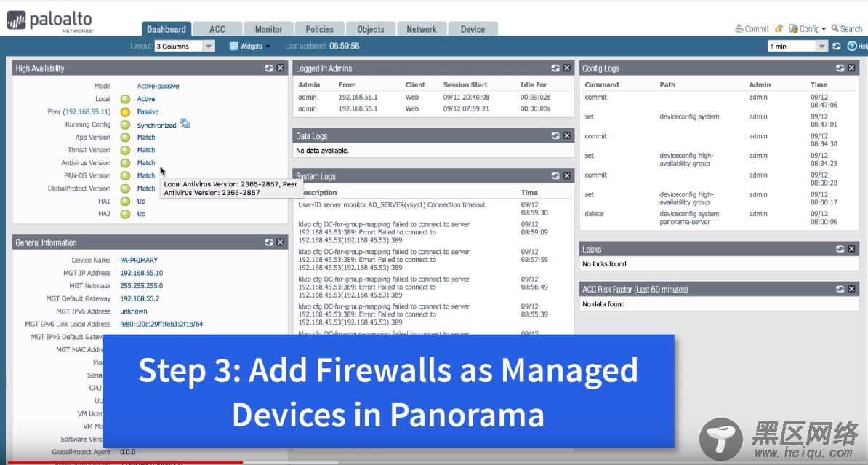This screenshot has width=868, height=465.
Task: Click the User-ID server monitor timeout log entry
Action: click(391, 205)
